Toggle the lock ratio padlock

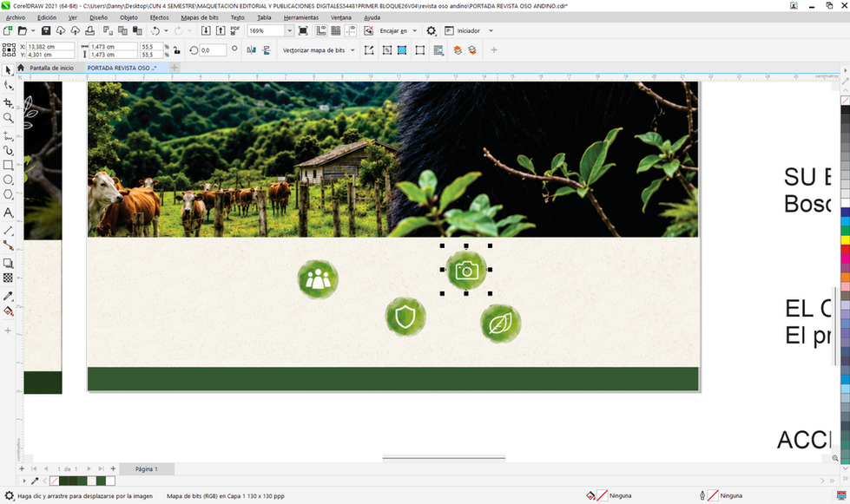(177, 50)
